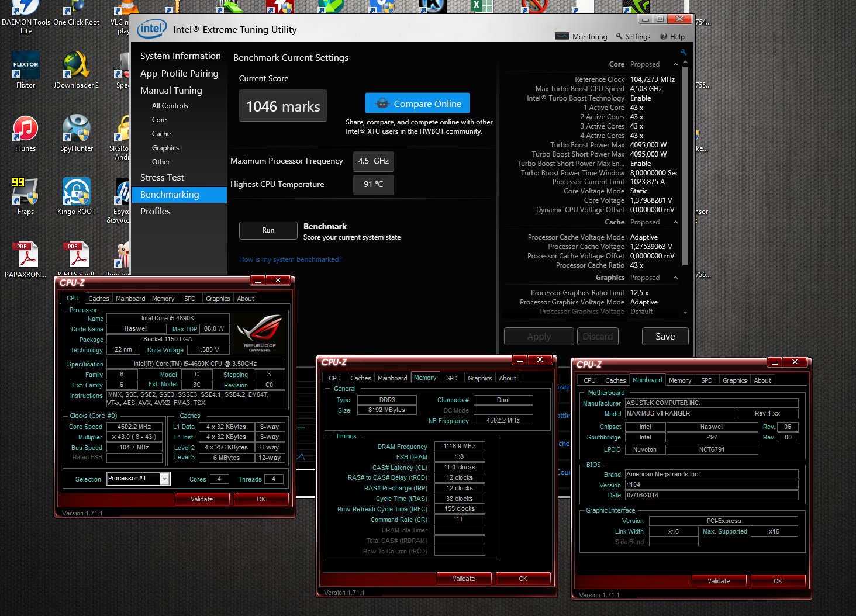
Task: Open the Benchmarking section
Action: (x=180, y=195)
